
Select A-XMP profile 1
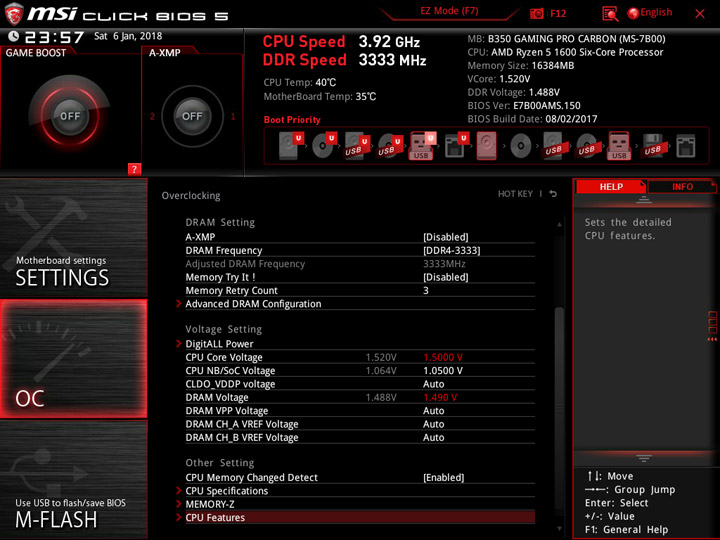point(233,116)
